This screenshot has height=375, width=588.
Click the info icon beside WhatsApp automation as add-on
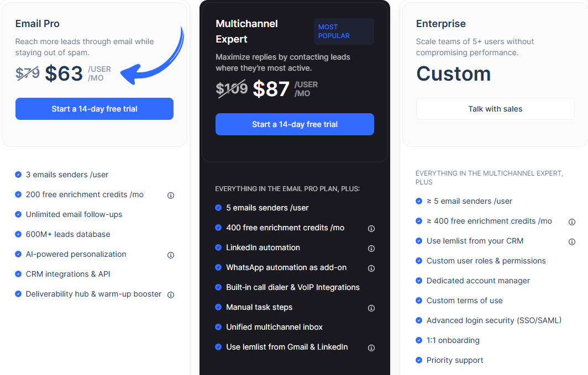[371, 268]
